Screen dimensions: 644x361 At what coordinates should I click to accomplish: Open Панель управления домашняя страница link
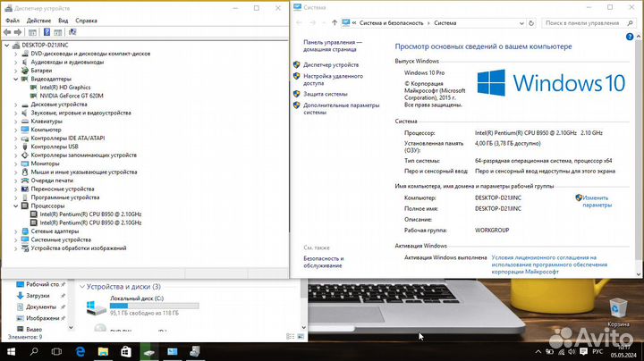pos(333,46)
